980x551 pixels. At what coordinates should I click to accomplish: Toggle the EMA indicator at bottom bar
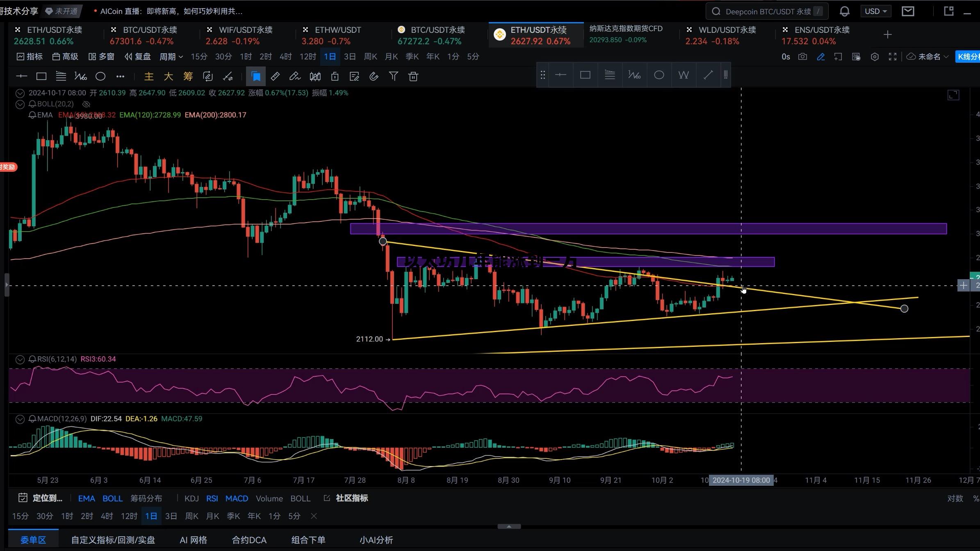(x=86, y=498)
